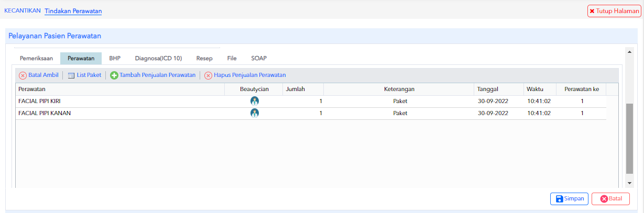644x213 pixels.
Task: Switch to the File tab
Action: [232, 59]
